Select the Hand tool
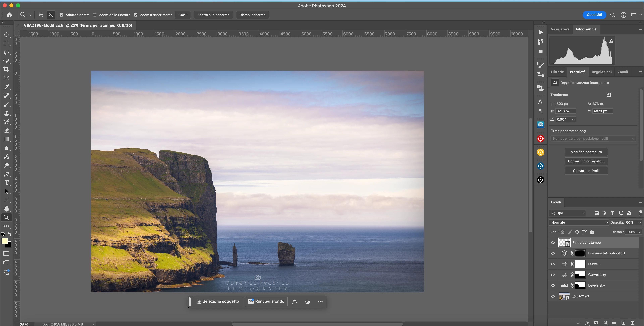 [x=6, y=209]
